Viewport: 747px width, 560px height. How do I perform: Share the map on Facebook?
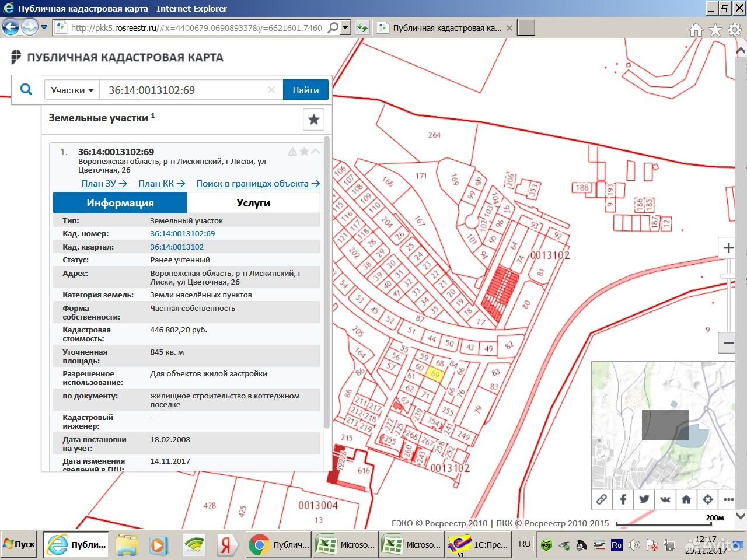623,499
